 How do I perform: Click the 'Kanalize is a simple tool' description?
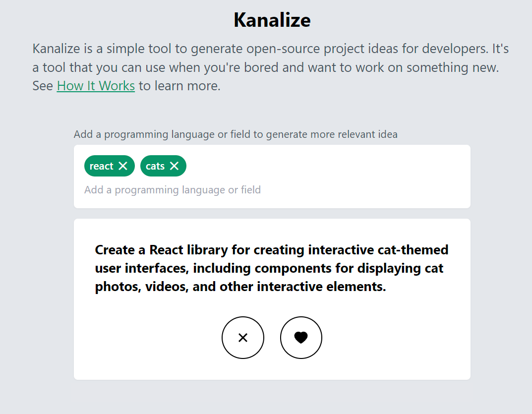click(x=270, y=67)
